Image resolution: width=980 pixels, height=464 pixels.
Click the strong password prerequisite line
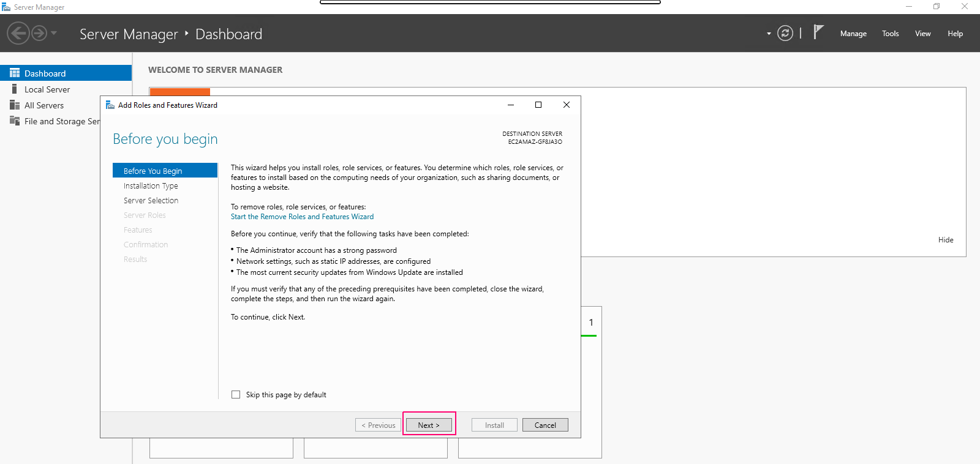coord(317,250)
